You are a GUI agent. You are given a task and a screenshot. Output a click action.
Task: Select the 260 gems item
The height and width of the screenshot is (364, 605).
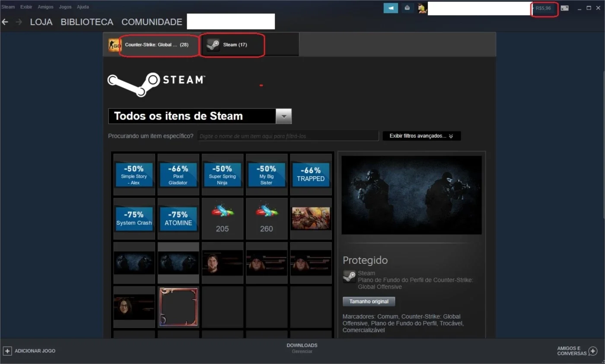click(267, 218)
